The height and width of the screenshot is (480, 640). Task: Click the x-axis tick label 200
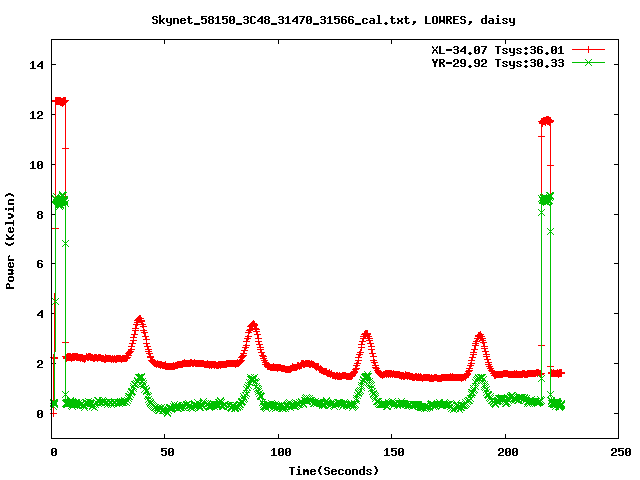click(x=508, y=452)
